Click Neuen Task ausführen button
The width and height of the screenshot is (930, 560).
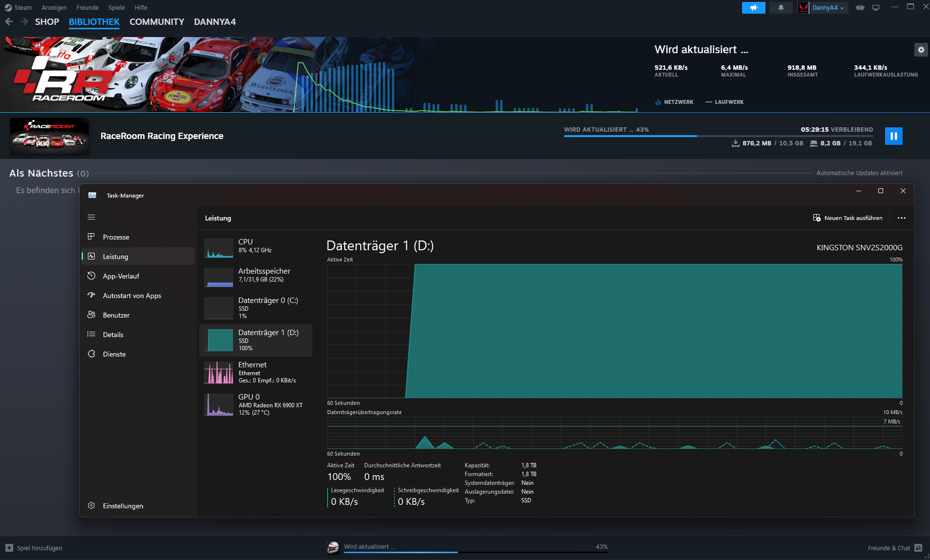click(847, 218)
